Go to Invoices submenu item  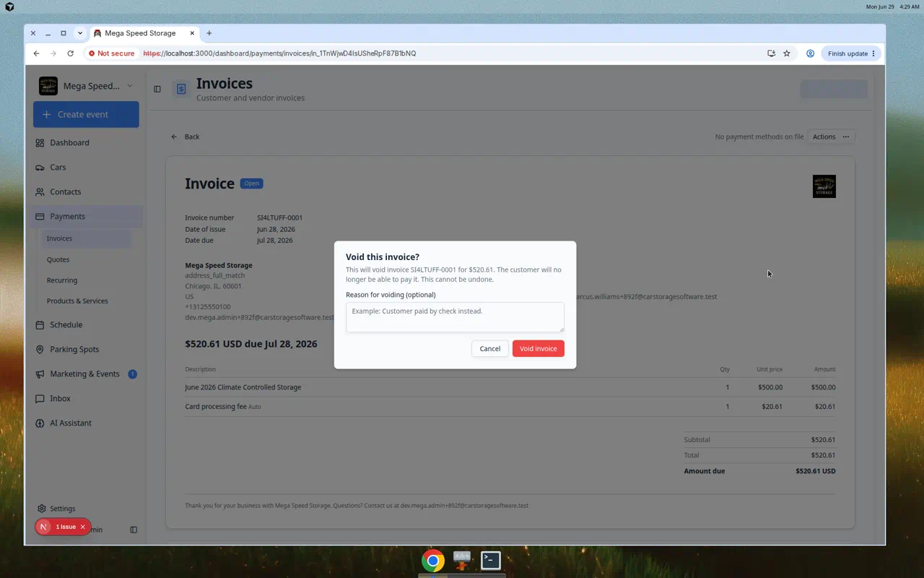point(86,238)
